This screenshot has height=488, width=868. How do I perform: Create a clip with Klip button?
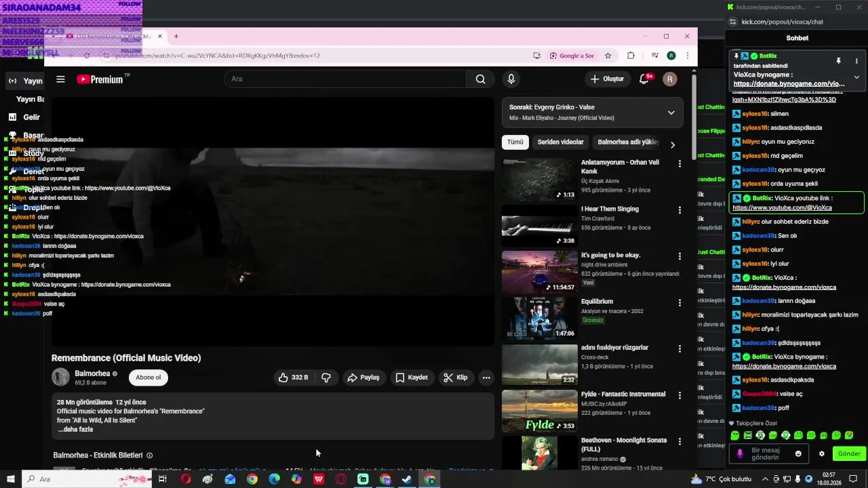point(456,378)
